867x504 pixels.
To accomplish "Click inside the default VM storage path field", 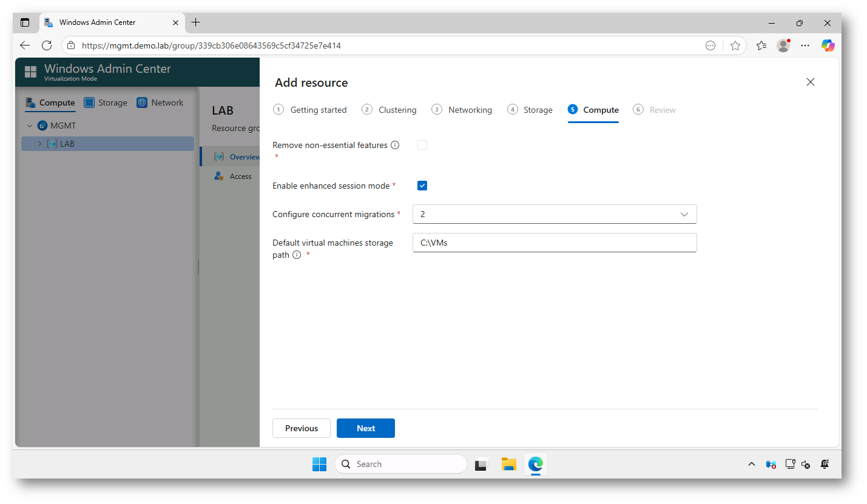I will click(x=554, y=243).
